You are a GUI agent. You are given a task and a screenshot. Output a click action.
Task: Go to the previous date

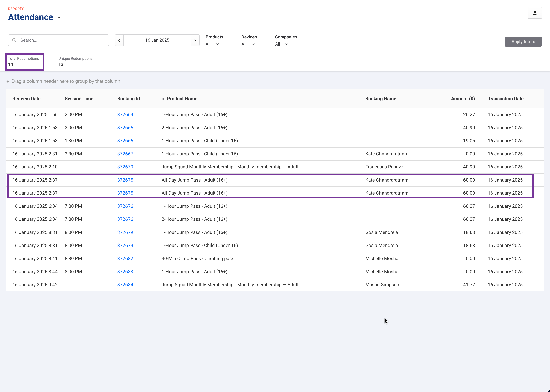tap(119, 40)
